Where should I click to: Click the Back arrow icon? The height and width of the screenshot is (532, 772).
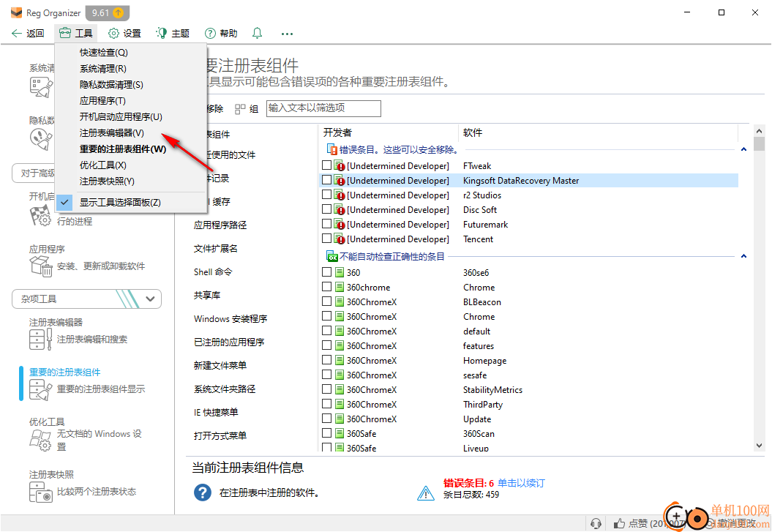coord(16,34)
